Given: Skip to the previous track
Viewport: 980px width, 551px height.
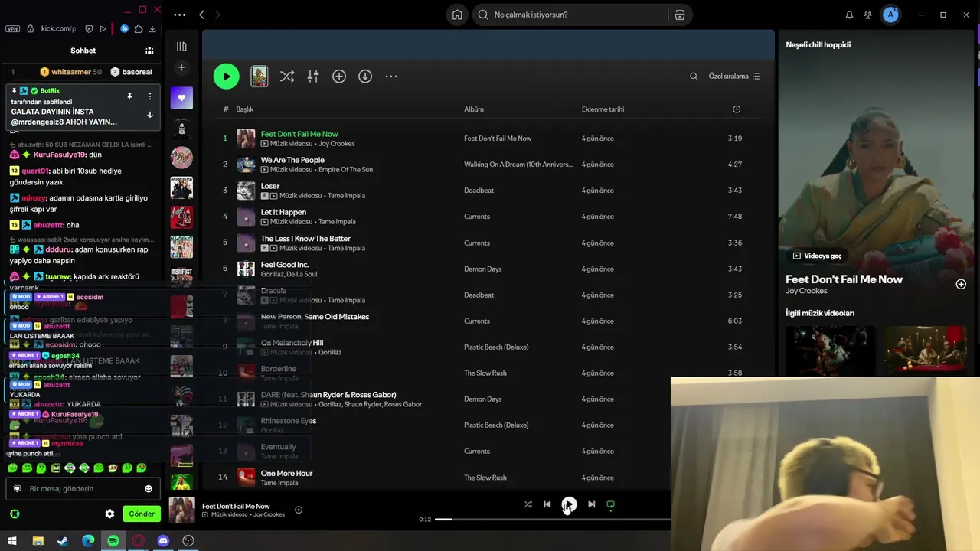Looking at the screenshot, I should [547, 504].
